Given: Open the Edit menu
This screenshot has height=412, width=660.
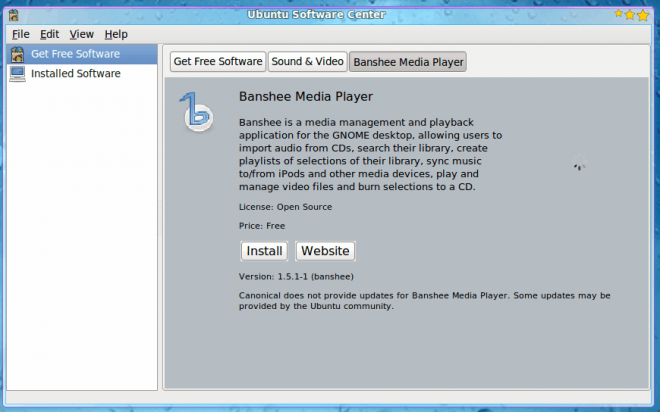Looking at the screenshot, I should click(50, 34).
